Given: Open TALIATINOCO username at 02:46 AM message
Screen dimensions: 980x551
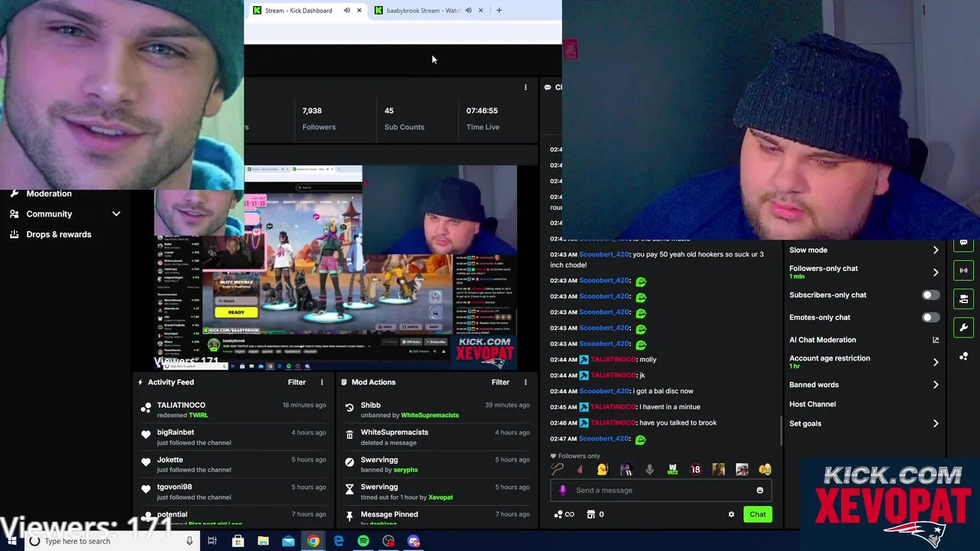Looking at the screenshot, I should coord(613,422).
